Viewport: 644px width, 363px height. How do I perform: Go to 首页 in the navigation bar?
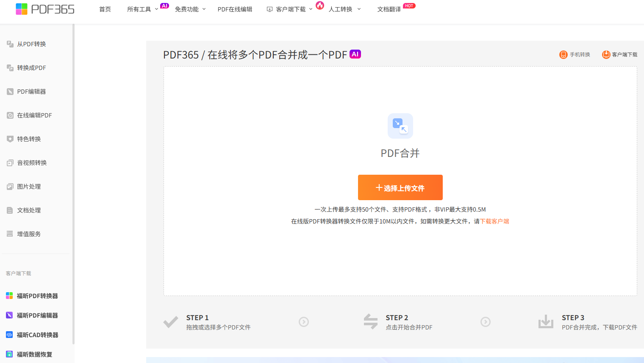(x=105, y=9)
